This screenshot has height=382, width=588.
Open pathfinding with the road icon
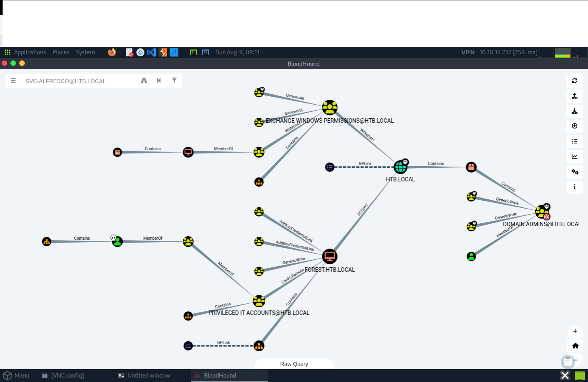coord(144,81)
